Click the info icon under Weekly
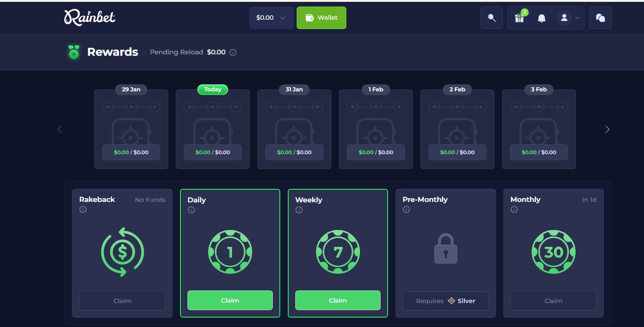This screenshot has width=644, height=327. [299, 210]
